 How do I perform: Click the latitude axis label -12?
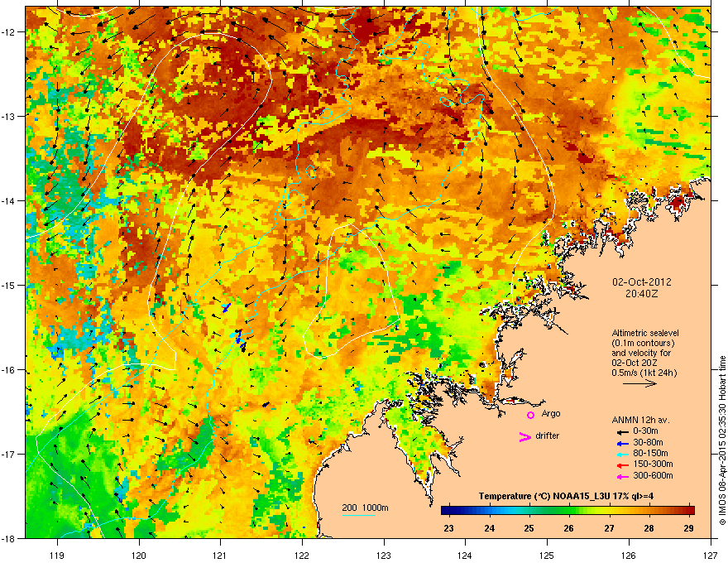point(8,32)
